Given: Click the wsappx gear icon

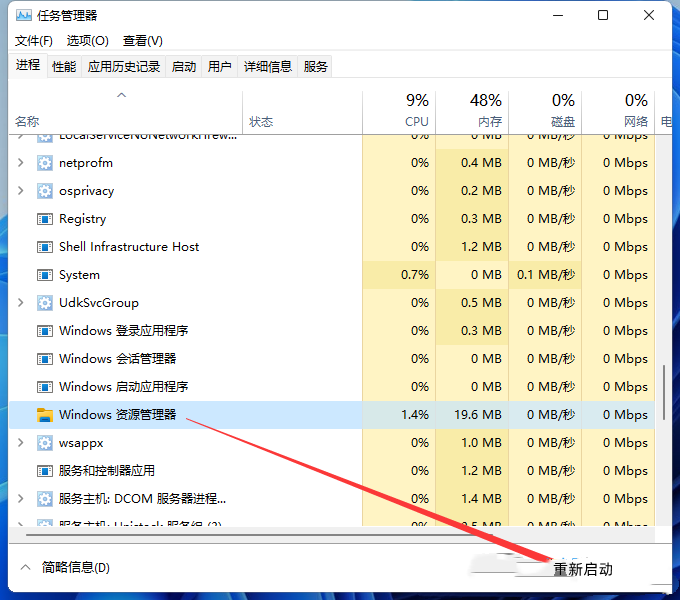Looking at the screenshot, I should pyautogui.click(x=45, y=443).
